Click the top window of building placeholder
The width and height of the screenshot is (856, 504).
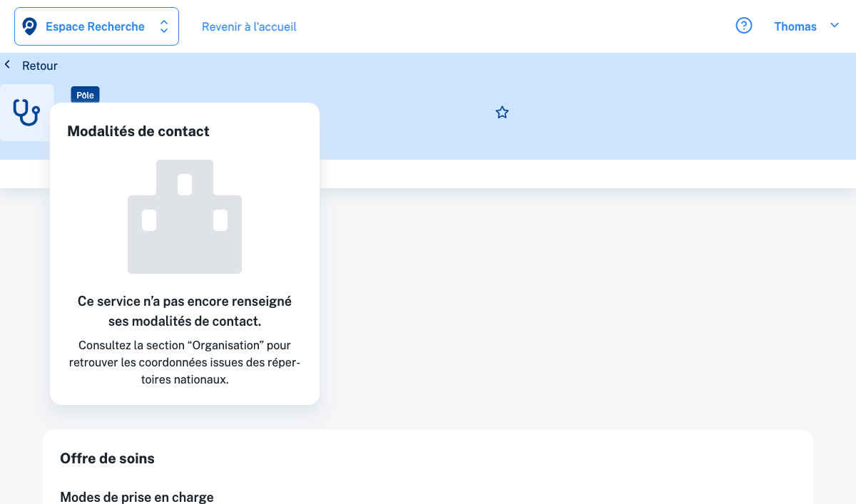185,185
